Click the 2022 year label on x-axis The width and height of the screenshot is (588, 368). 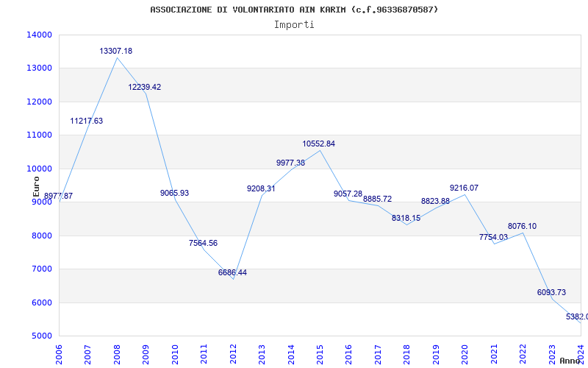pos(523,354)
